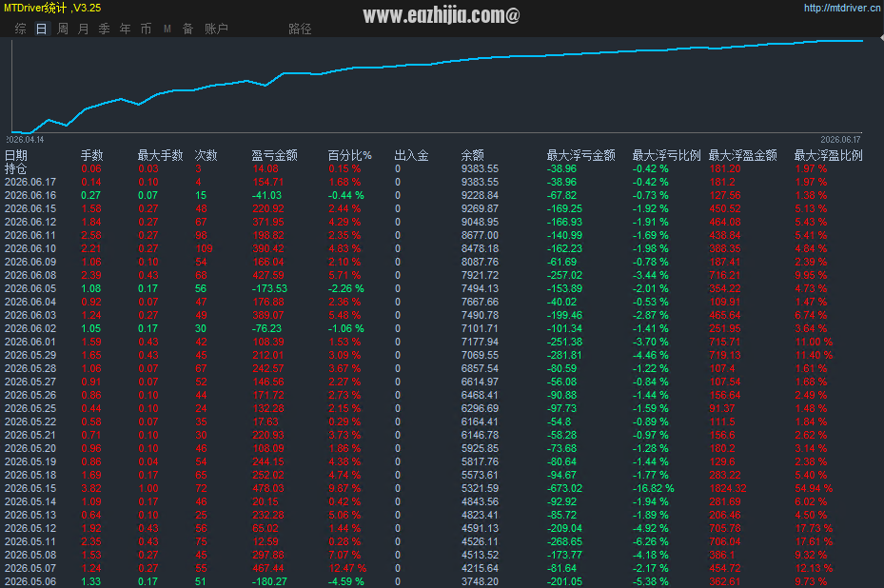Viewport: 884px width, 588px height.
Task: Click trade count 109
Action: click(x=204, y=248)
